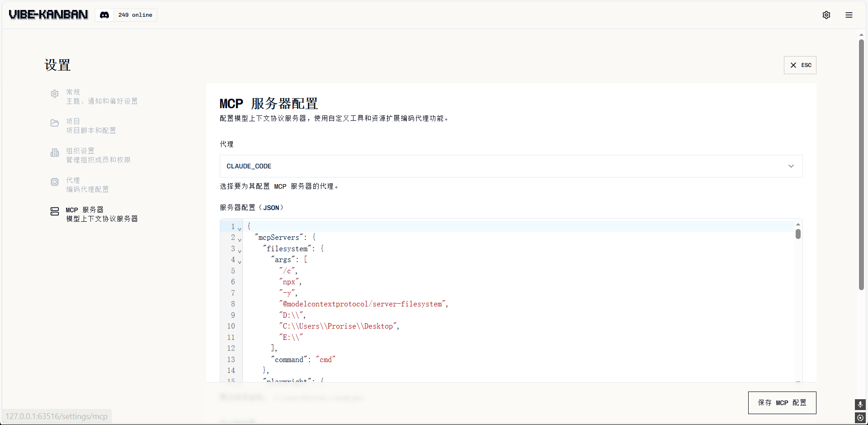Image resolution: width=868 pixels, height=425 pixels.
Task: Collapse line 1 fold arrow
Action: [x=240, y=229]
